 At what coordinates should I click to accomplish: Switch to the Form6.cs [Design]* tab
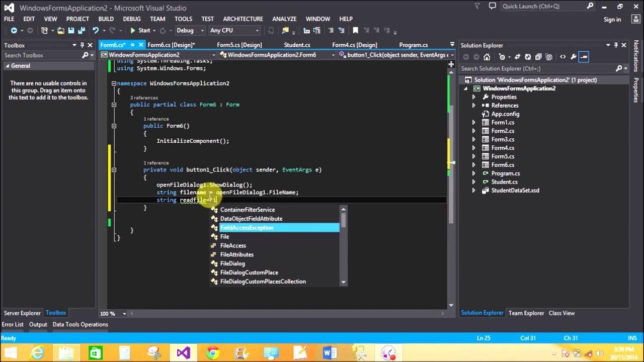[x=171, y=45]
